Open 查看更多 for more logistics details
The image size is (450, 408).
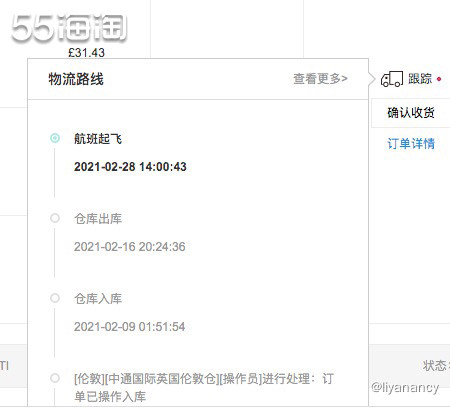pos(320,79)
